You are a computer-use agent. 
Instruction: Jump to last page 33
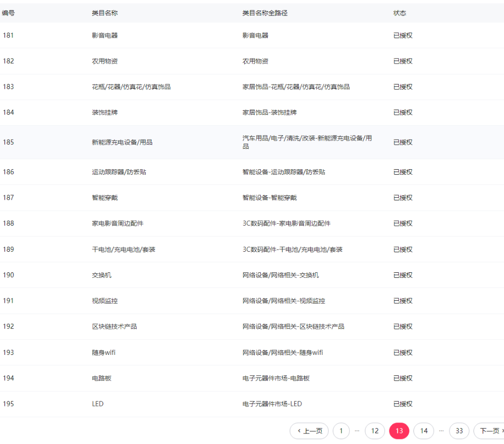459,430
